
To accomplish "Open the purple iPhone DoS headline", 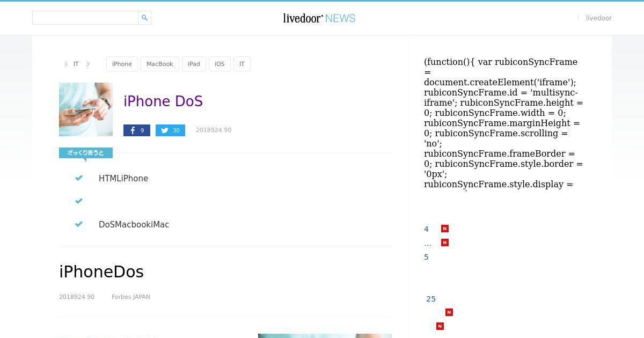I will [x=163, y=101].
